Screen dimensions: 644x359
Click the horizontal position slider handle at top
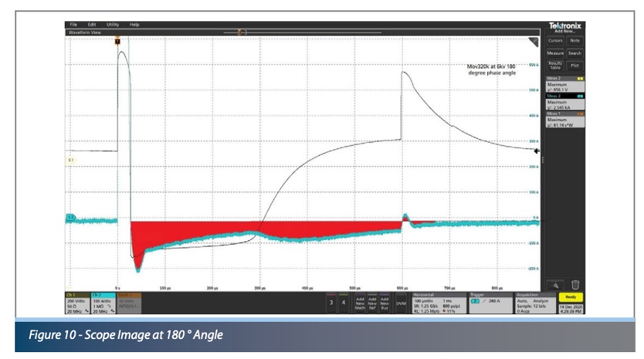[239, 32]
